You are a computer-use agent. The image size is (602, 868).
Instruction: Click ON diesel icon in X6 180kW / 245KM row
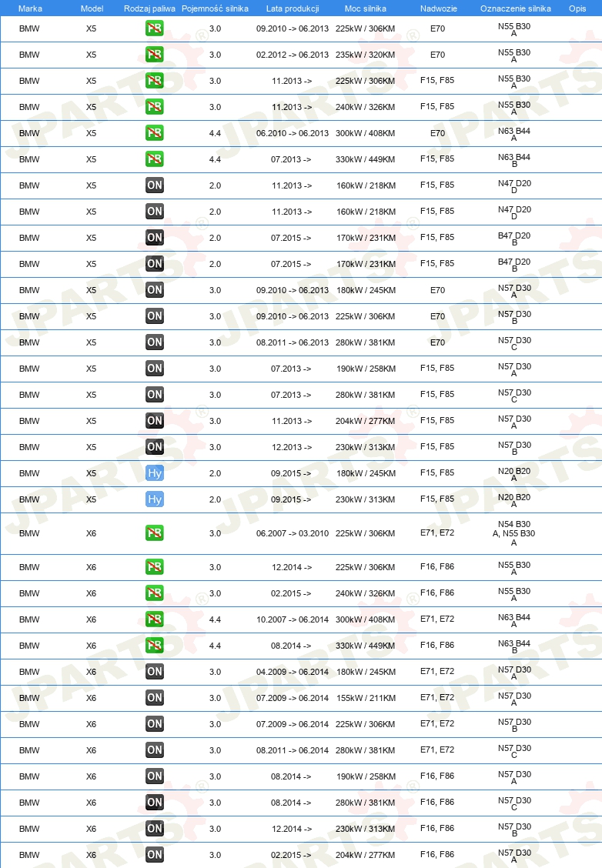pyautogui.click(x=155, y=672)
